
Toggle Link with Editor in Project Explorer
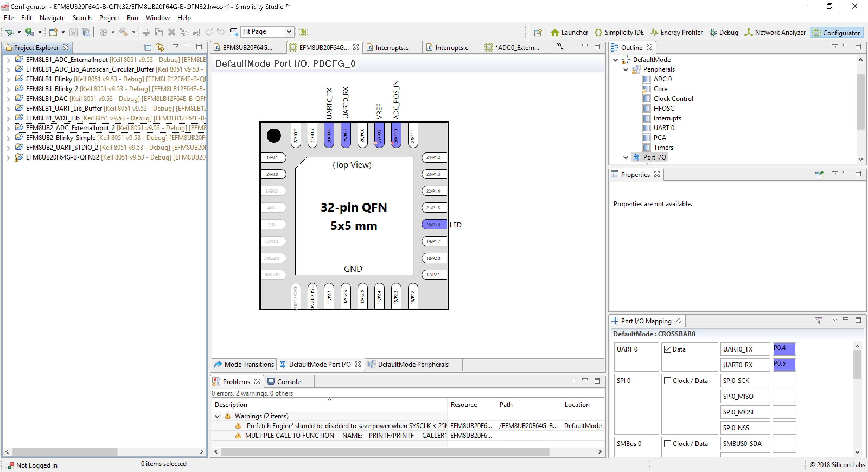click(160, 47)
